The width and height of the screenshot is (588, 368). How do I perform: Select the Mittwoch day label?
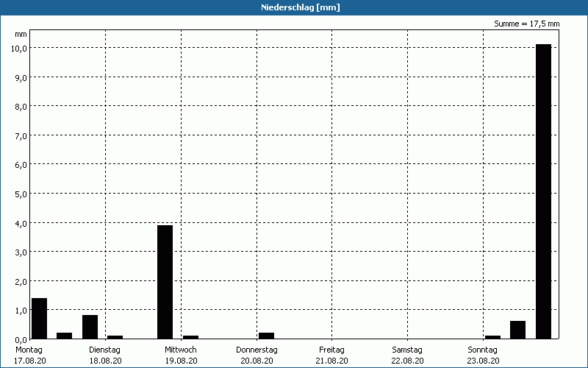(180, 350)
